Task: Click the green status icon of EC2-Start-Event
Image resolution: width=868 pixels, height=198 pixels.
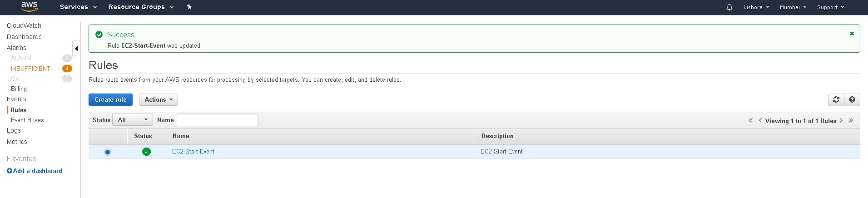Action: click(x=146, y=152)
